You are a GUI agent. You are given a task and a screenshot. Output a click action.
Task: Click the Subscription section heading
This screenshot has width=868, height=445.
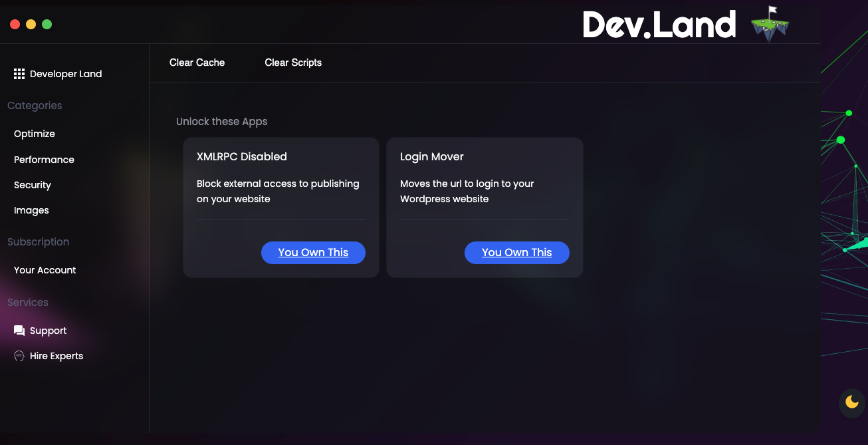[38, 242]
